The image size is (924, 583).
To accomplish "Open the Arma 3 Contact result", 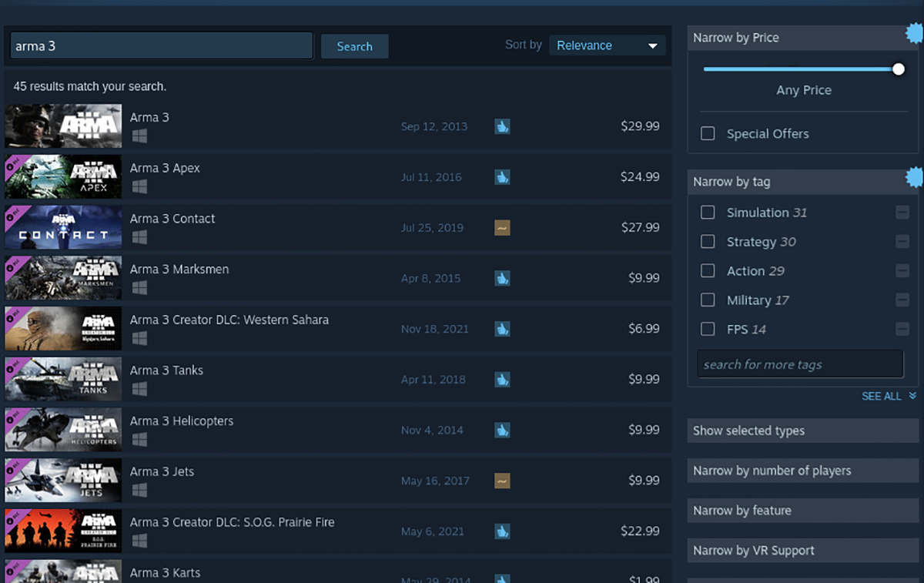I will (337, 227).
